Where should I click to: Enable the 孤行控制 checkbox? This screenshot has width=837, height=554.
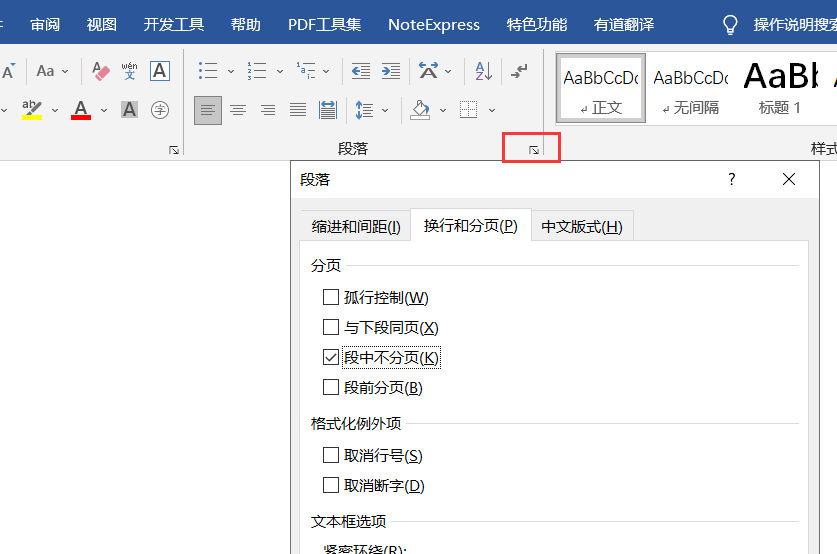click(331, 297)
